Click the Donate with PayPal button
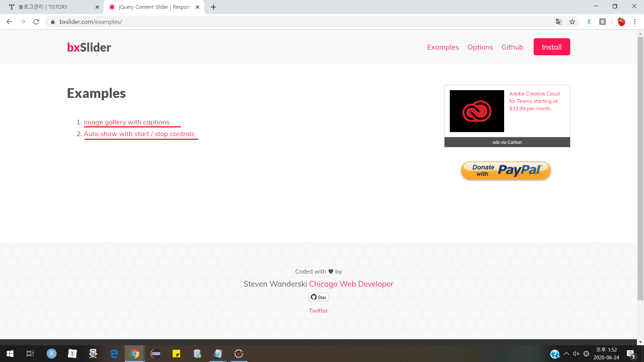Image resolution: width=644 pixels, height=362 pixels. [505, 171]
